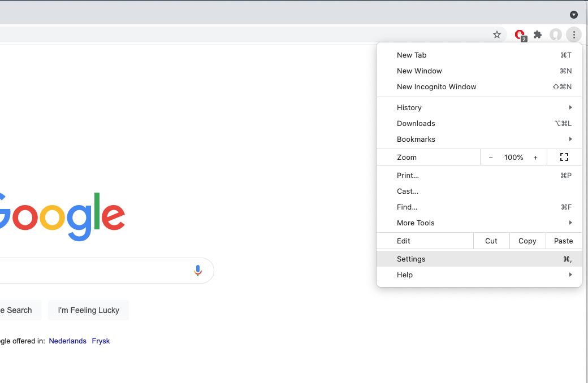Screen dimensions: 588x383
Task: Select Find… menu item
Action: click(x=479, y=207)
